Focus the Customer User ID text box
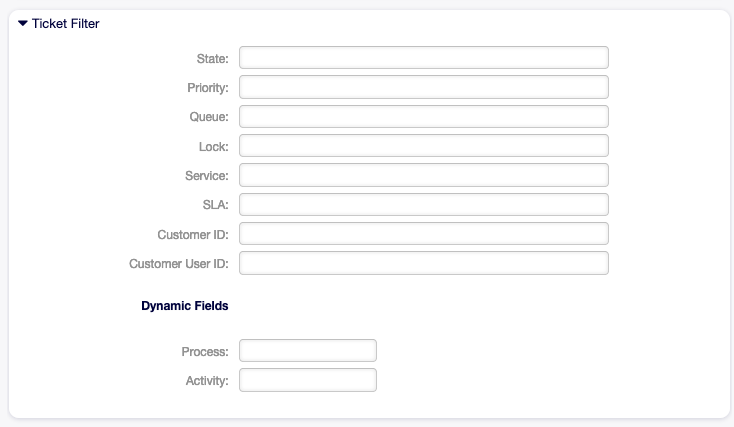734x427 pixels. (424, 263)
